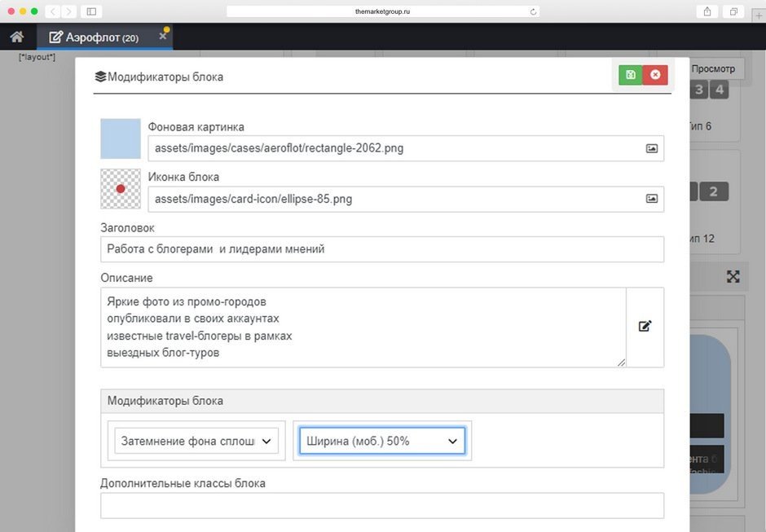Open image browser for block icon field
The width and height of the screenshot is (766, 532).
[652, 199]
